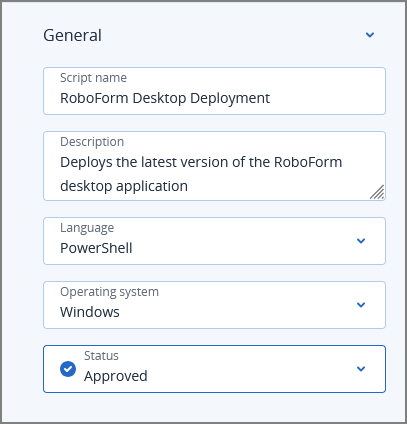
Task: Open the Operating system dropdown arrow
Action: 361,305
